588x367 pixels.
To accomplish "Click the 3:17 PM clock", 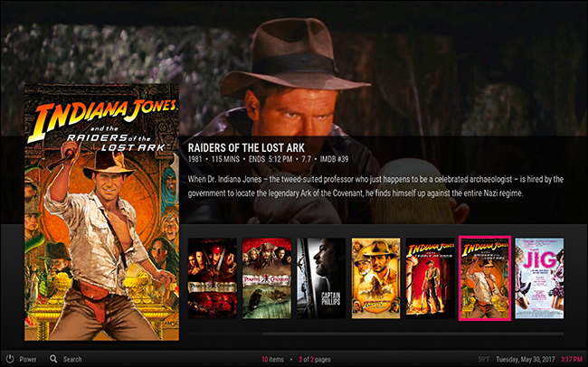I will tap(572, 359).
